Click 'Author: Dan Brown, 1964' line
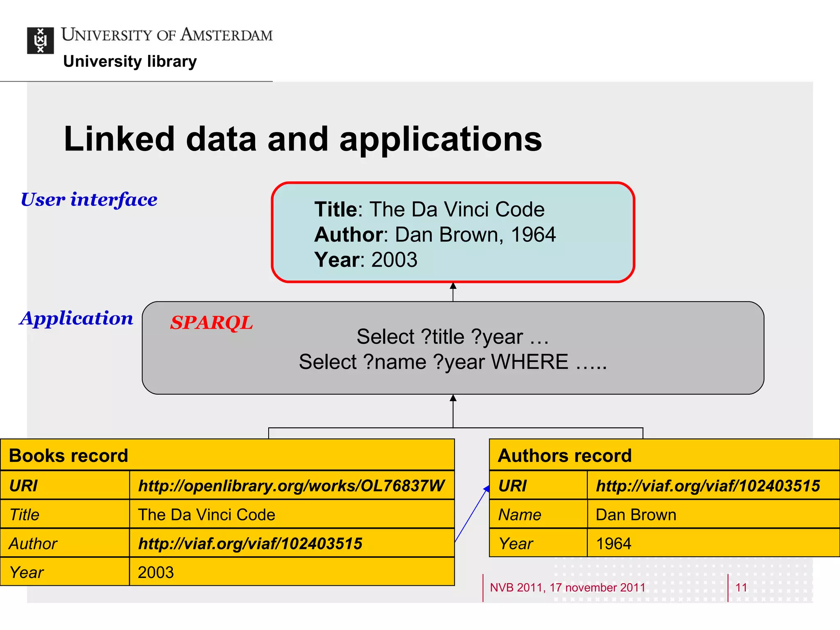The height and width of the screenshot is (630, 840). (x=435, y=235)
